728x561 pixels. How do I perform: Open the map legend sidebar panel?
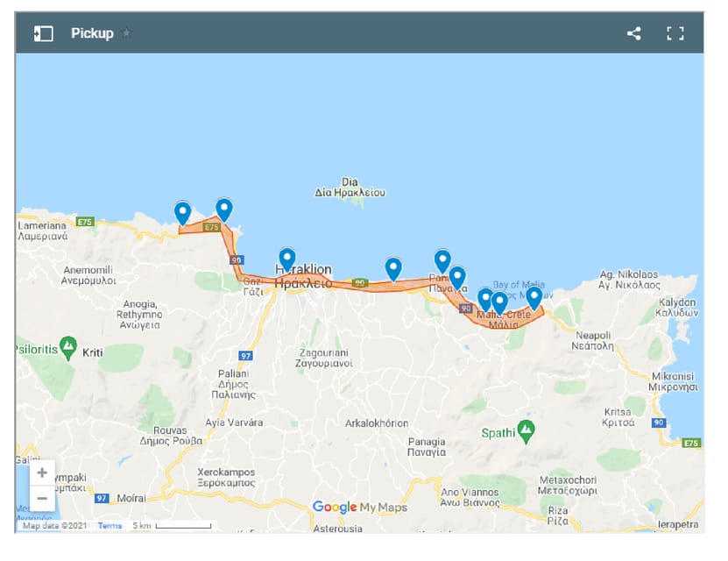tap(44, 33)
